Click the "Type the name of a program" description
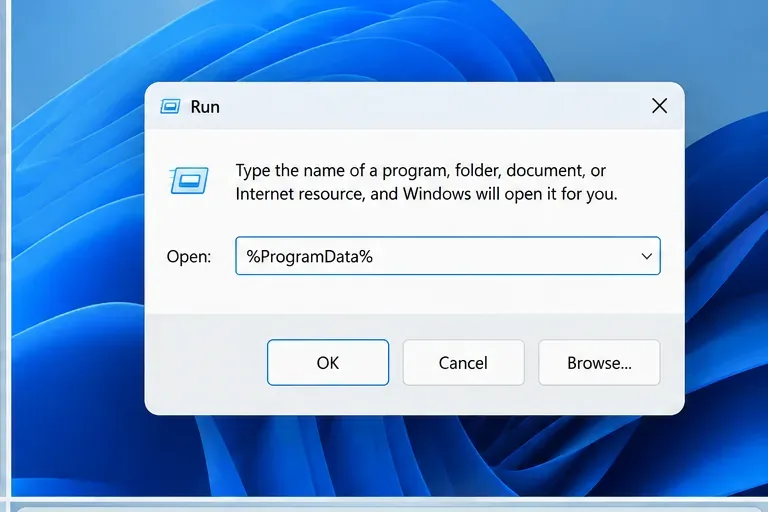This screenshot has width=768, height=512. coord(426,182)
